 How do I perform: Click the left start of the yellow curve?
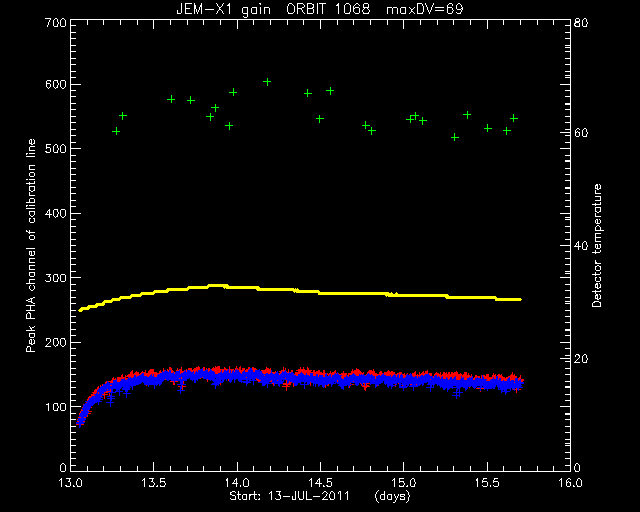tap(81, 310)
